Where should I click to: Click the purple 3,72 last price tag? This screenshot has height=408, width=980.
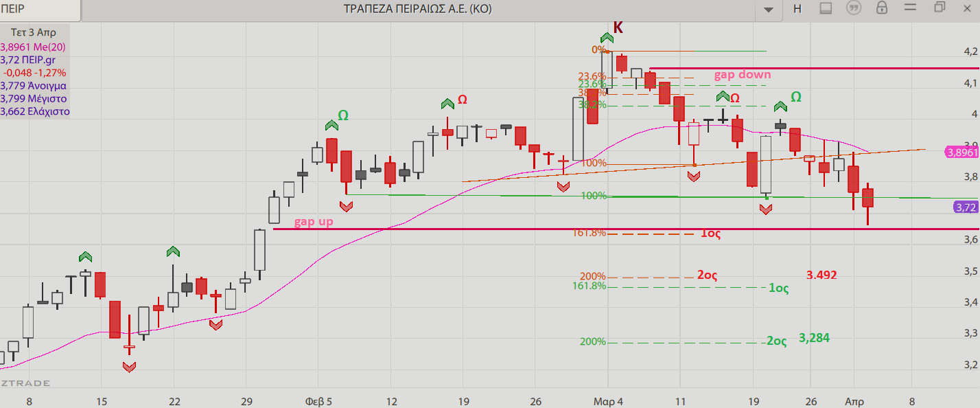click(964, 207)
